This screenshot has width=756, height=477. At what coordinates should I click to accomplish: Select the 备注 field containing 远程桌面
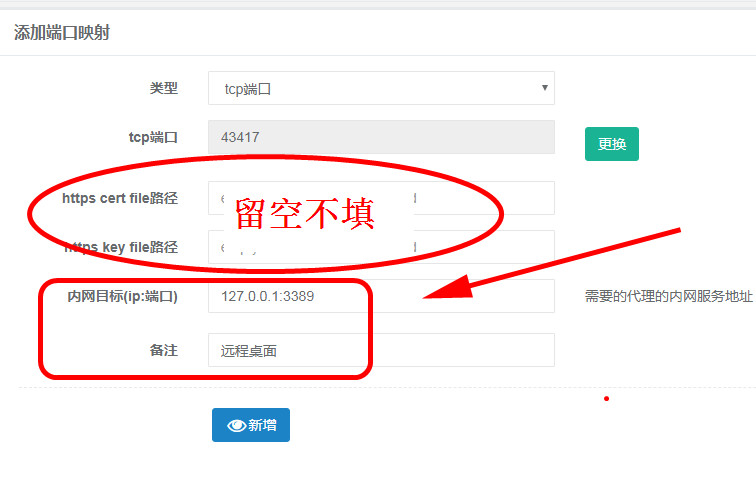pyautogui.click(x=380, y=350)
